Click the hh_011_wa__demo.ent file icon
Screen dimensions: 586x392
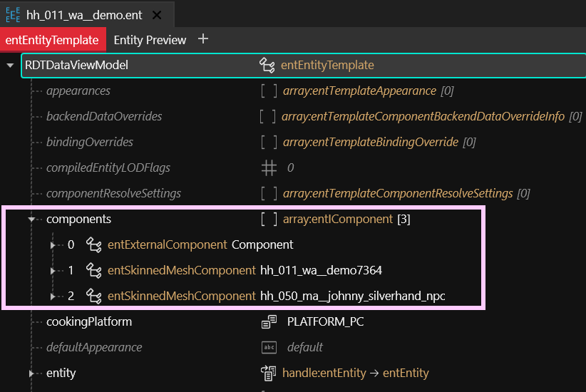tap(13, 14)
